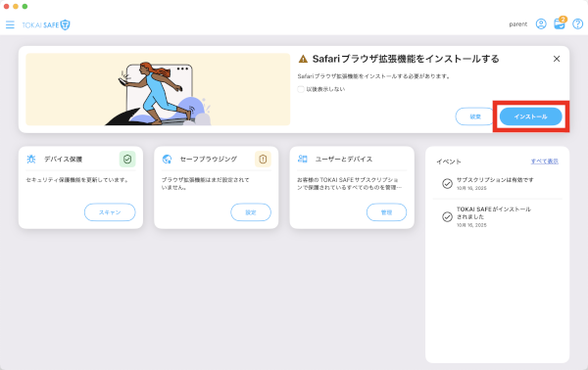Click the 設定 button in セーフブラウジング
The height and width of the screenshot is (370, 588).
[251, 212]
